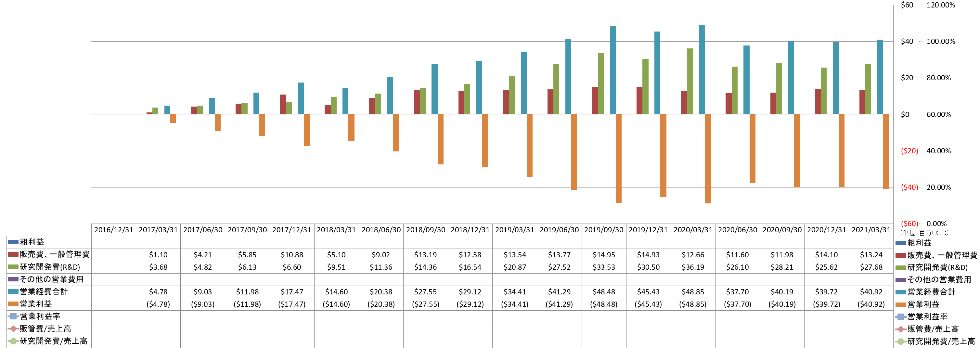The image size is (980, 348).
Task: Click the red ($20) axis label
Action: (x=909, y=151)
